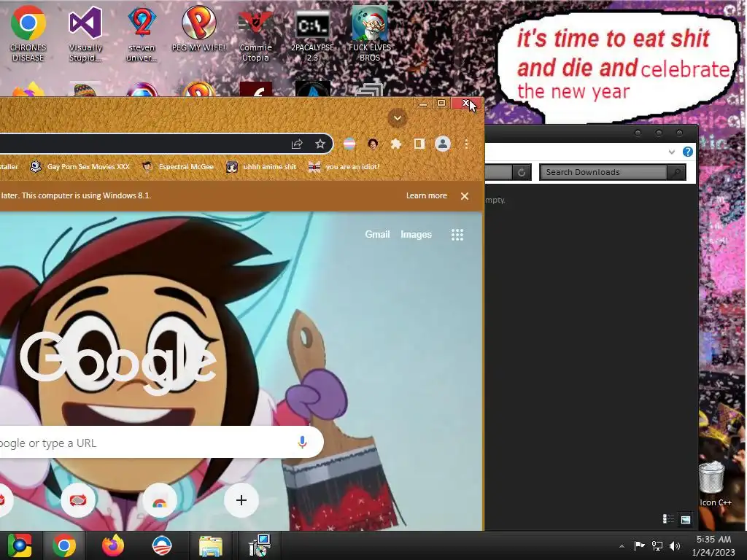Viewport: 747px width, 560px height.
Task: Share this page from the address bar
Action: pyautogui.click(x=297, y=144)
